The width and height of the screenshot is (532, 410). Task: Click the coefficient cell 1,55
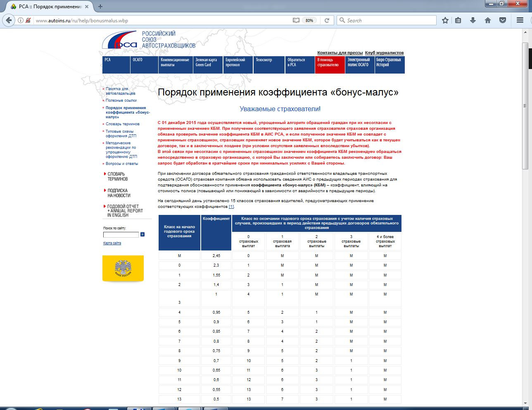216,275
